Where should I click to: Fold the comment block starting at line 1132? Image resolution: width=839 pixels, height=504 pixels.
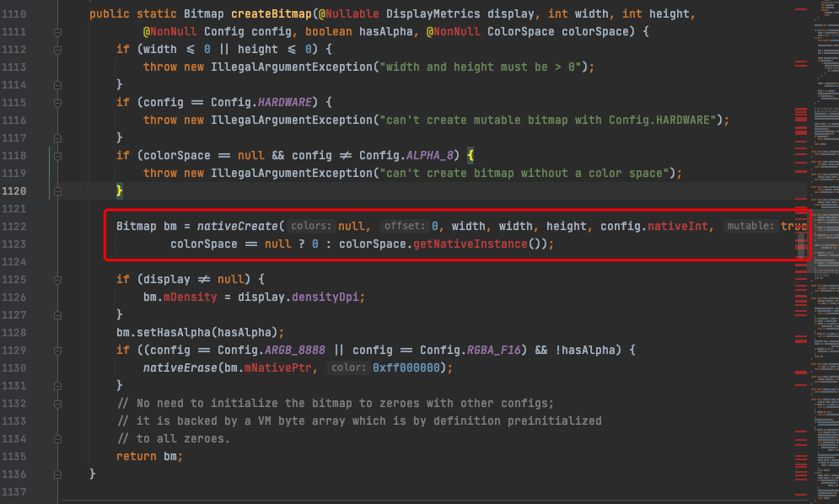tap(58, 404)
